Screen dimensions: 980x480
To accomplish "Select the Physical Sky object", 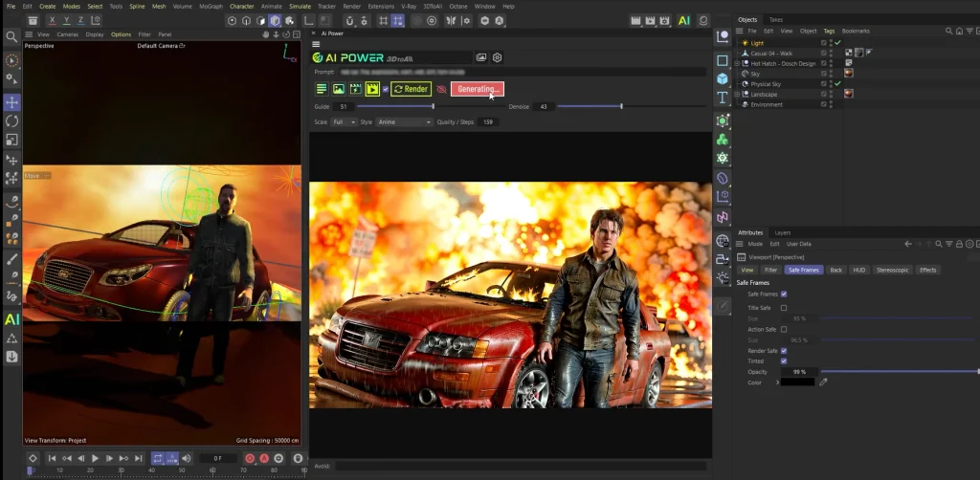I will [766, 83].
